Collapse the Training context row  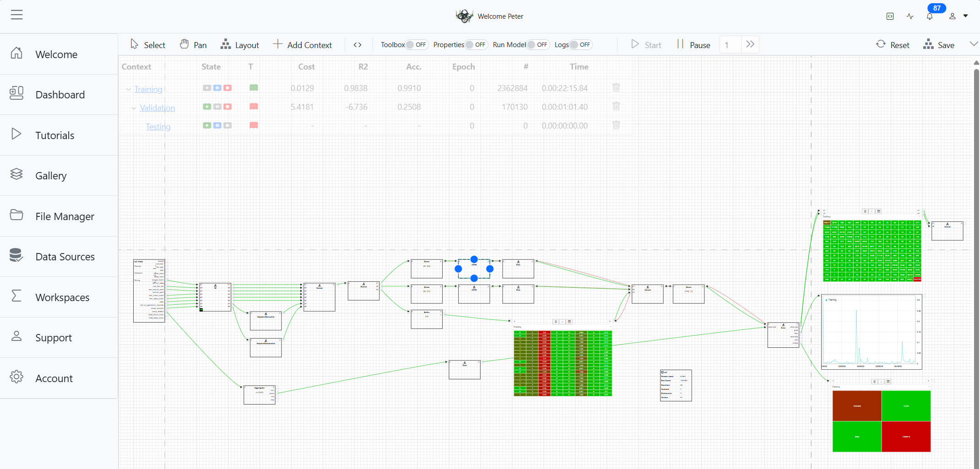[128, 89]
